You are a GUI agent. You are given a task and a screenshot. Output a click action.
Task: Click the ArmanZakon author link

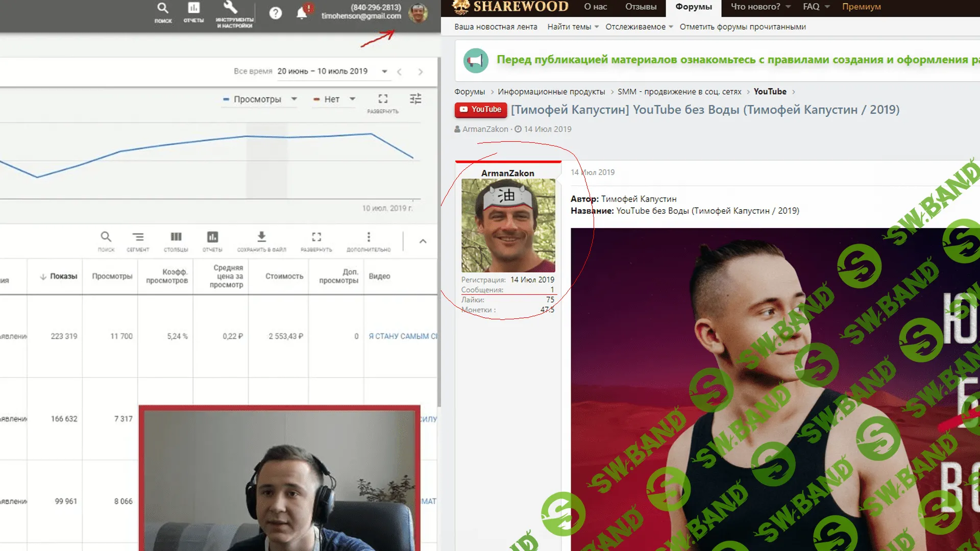pos(485,129)
